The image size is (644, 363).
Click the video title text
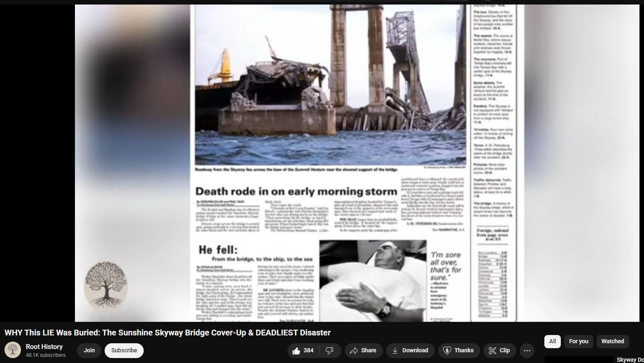pyautogui.click(x=168, y=333)
